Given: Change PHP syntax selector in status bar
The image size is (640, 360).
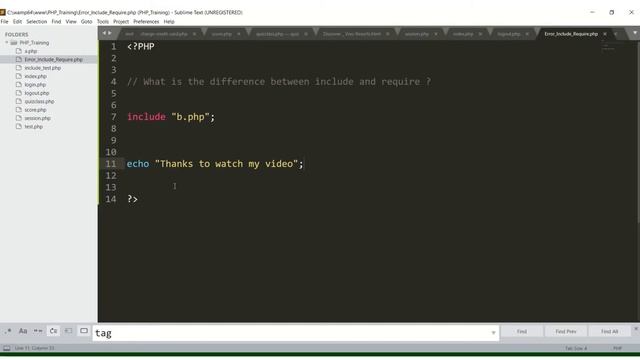Looking at the screenshot, I should point(617,348).
